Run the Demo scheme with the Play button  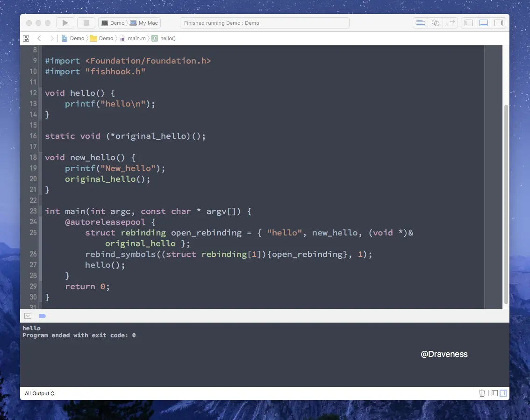pyautogui.click(x=65, y=22)
